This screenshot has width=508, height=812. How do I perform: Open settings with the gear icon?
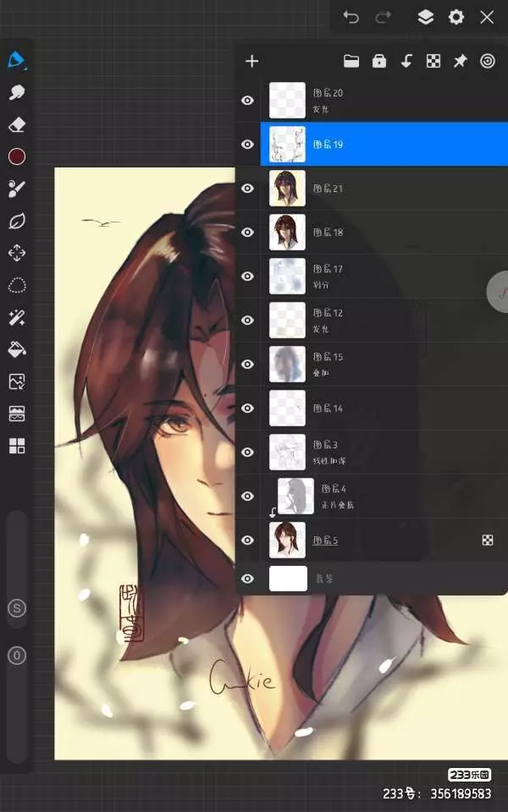tap(456, 17)
